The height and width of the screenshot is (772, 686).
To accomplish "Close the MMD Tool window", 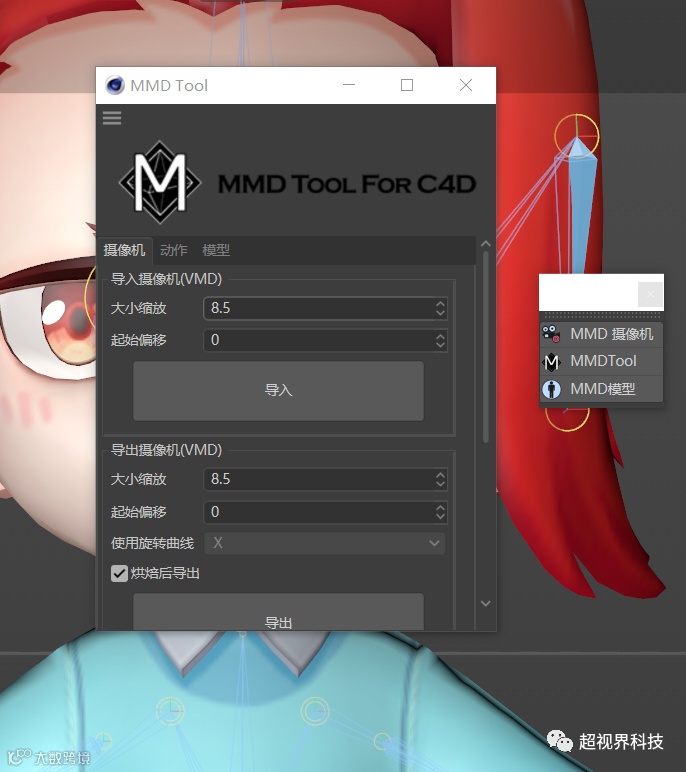I will click(x=466, y=85).
